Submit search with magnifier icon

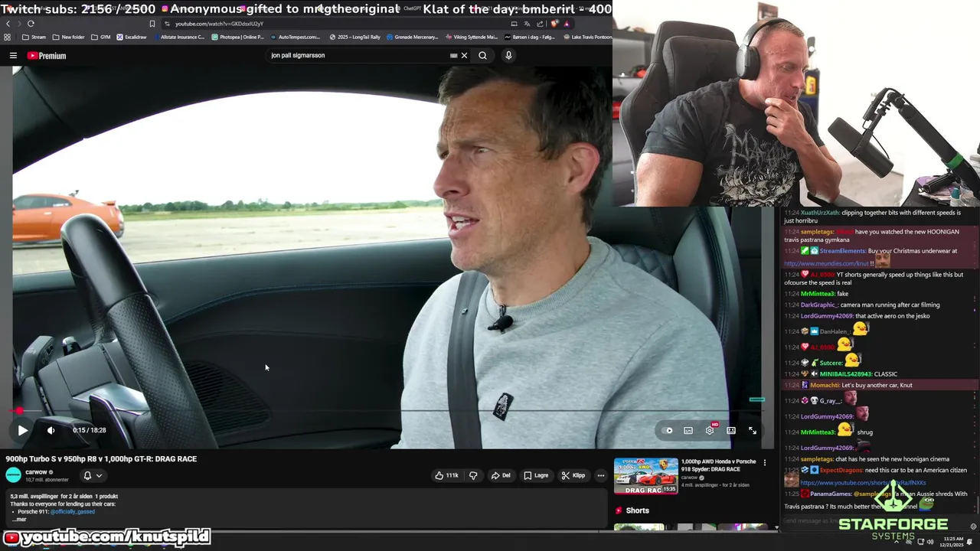(x=482, y=55)
